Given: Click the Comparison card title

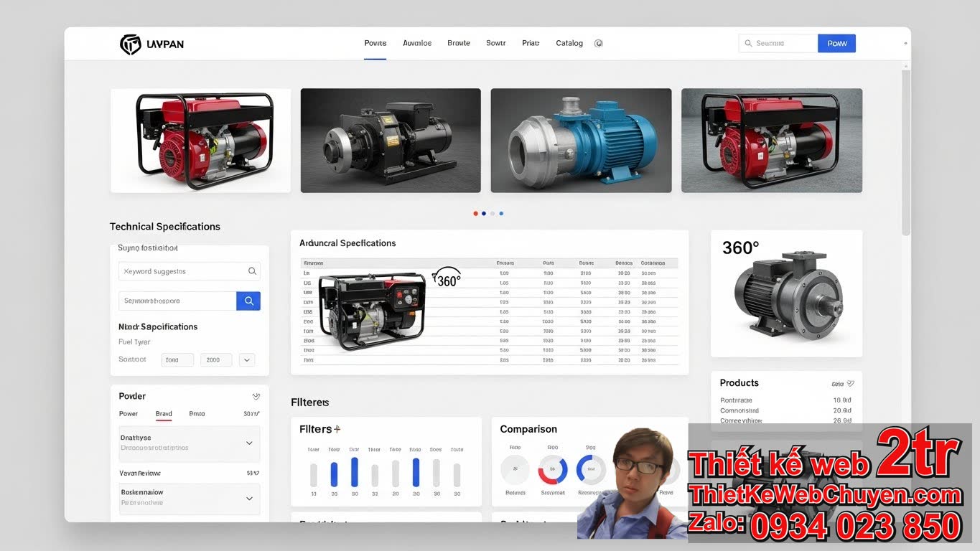Looking at the screenshot, I should [528, 429].
